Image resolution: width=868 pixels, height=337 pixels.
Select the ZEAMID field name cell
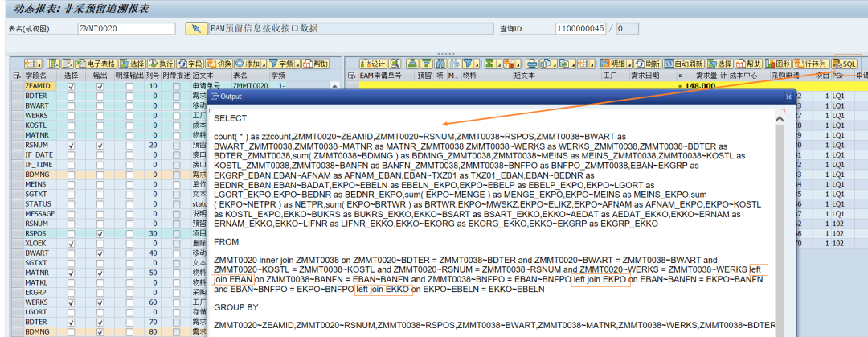[x=40, y=87]
